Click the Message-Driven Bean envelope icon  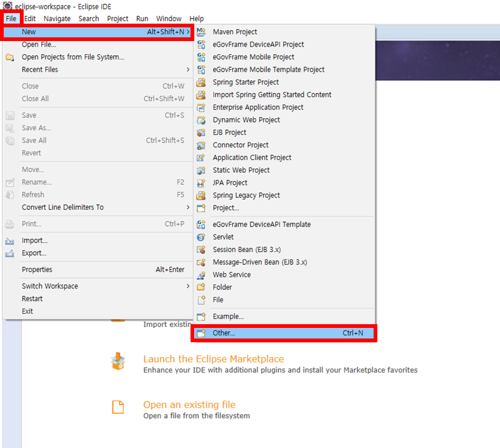pyautogui.click(x=201, y=262)
